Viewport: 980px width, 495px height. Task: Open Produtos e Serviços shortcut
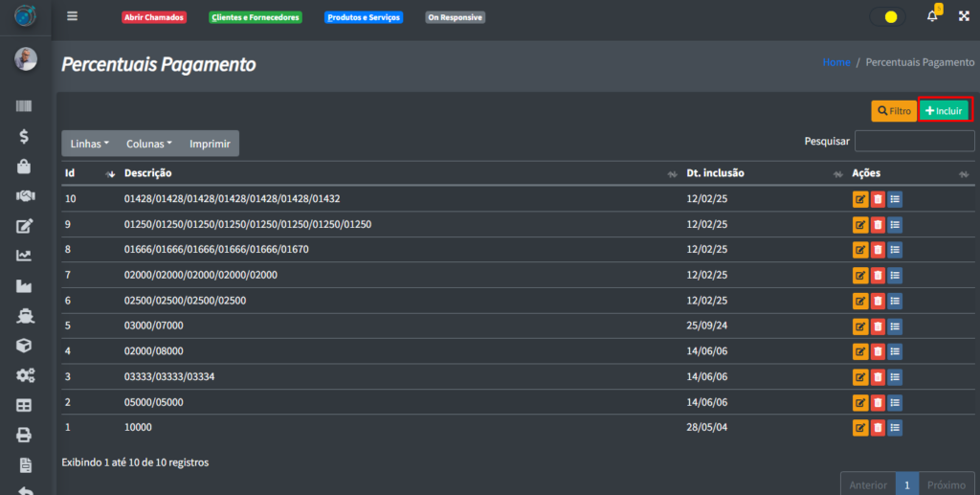[364, 17]
